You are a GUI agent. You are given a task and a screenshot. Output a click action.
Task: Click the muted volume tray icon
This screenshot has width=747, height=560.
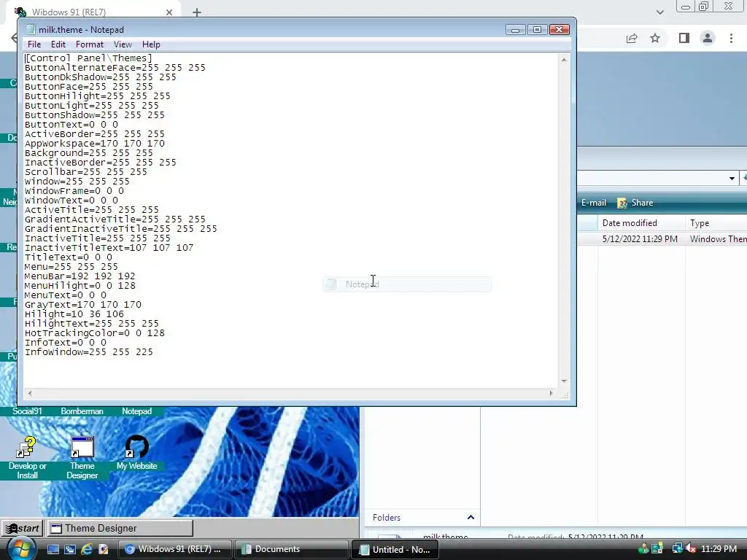point(690,548)
